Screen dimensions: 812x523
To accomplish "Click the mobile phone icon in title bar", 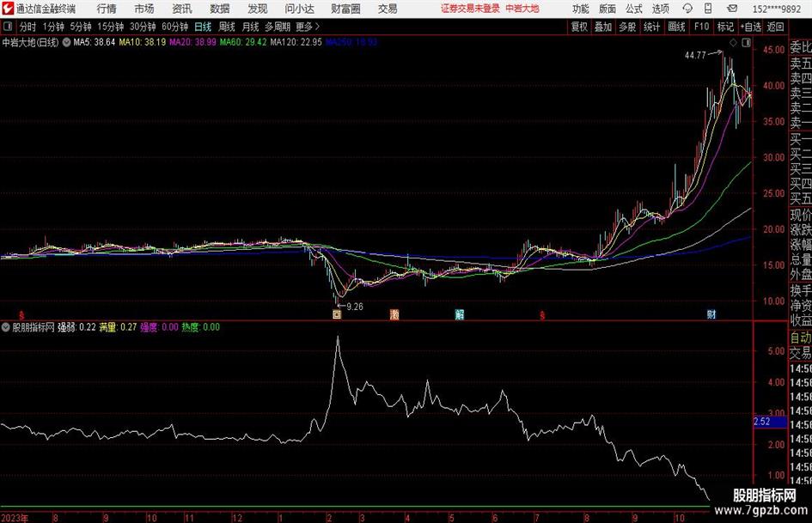I will click(x=708, y=9).
